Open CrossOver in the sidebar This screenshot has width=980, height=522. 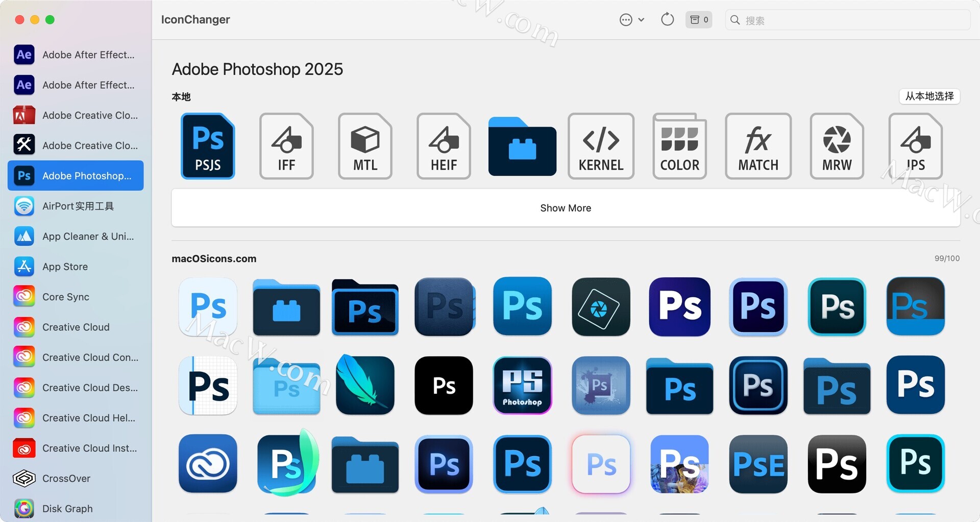pyautogui.click(x=76, y=478)
